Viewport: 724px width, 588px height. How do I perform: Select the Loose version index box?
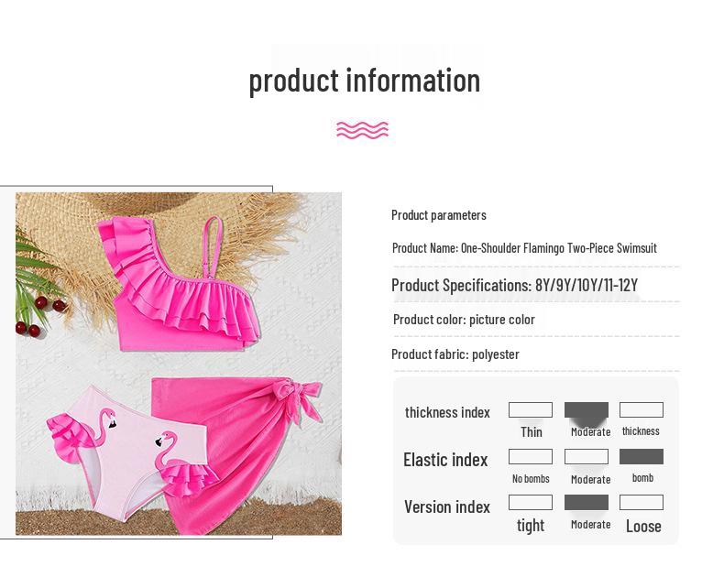642,502
